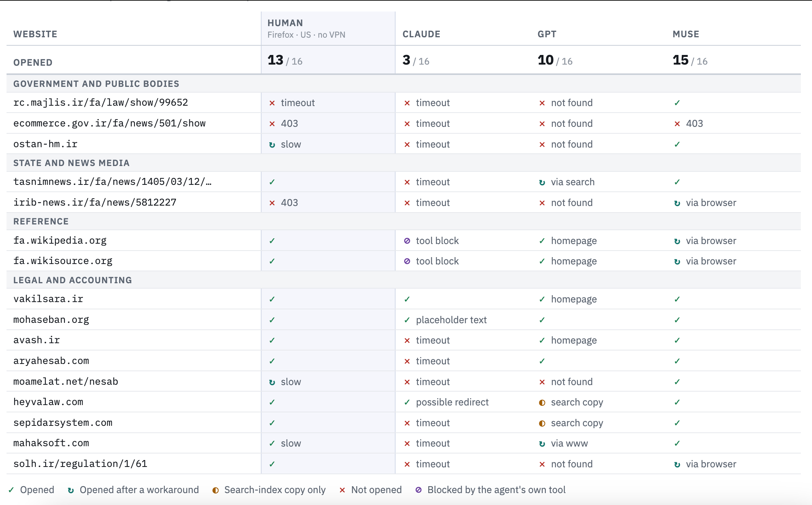Click the 'Government and Public Bodies' section heading
The width and height of the screenshot is (812, 505).
tap(96, 84)
